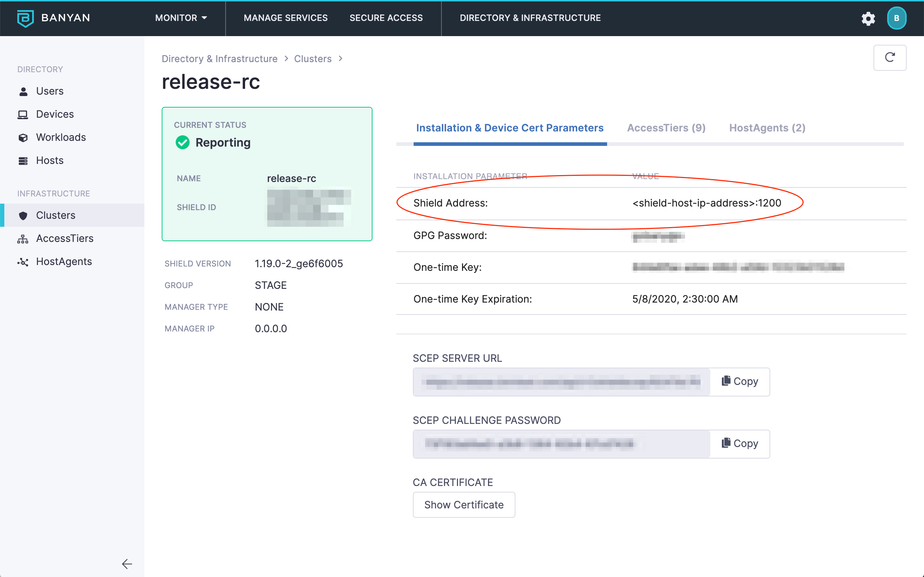Go to the SECURE ACCESS menu
Screen dimensions: 924x577
[386, 18]
